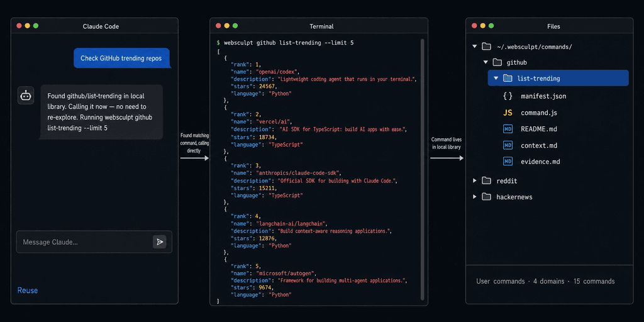The image size is (644, 322).
Task: Collapse the list-trending folder arrow
Action: [x=496, y=78]
